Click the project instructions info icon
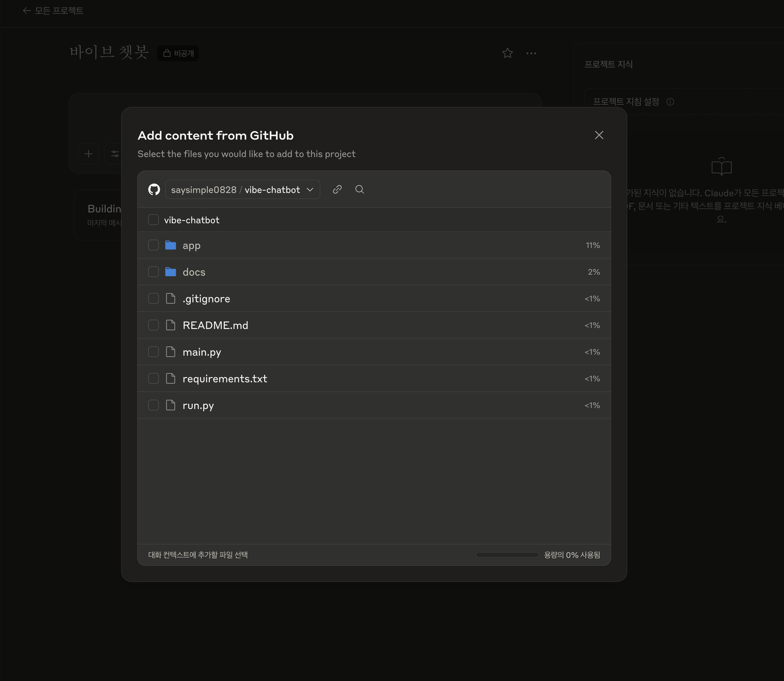Viewport: 784px width, 681px height. coord(670,102)
